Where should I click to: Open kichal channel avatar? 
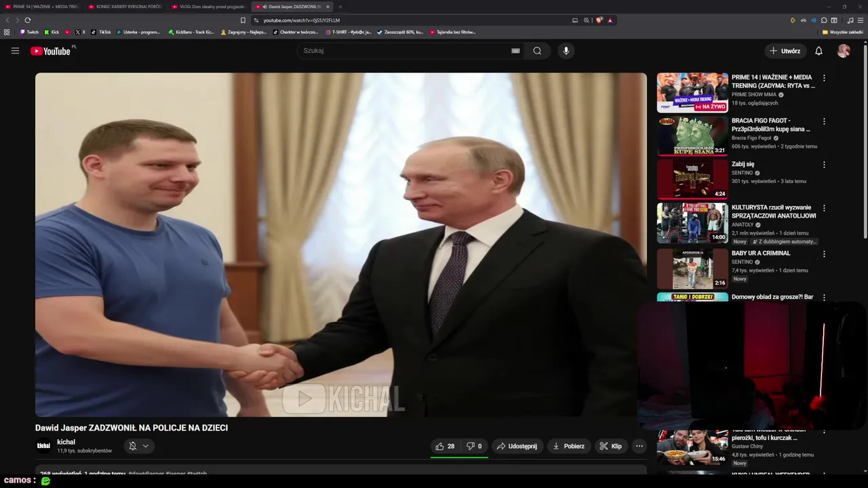tap(43, 446)
